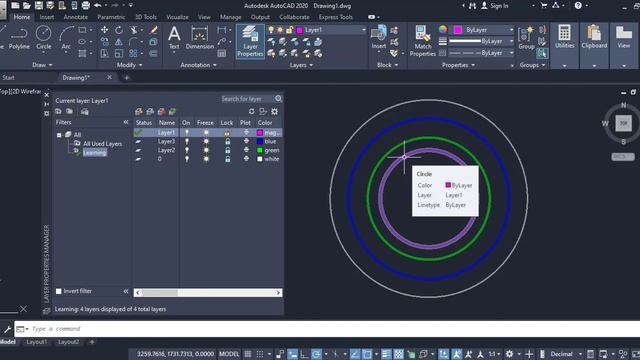Collapse the All filter tree node

click(x=59, y=135)
